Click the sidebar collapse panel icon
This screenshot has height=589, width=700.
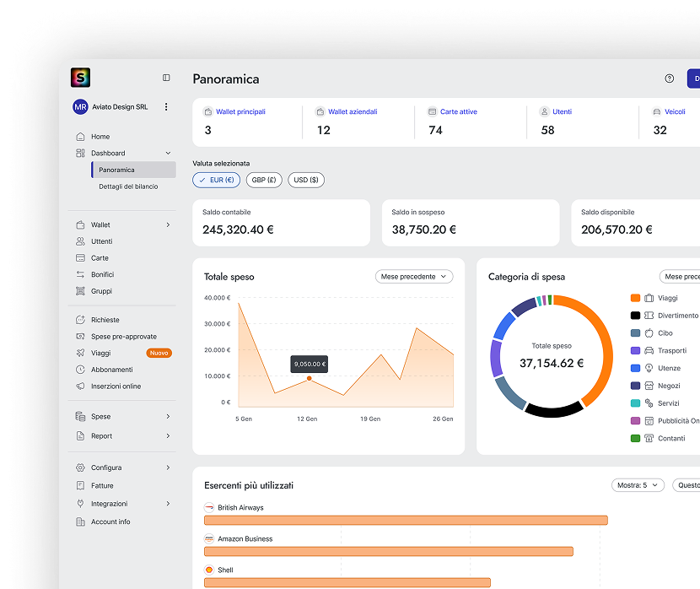(x=166, y=78)
